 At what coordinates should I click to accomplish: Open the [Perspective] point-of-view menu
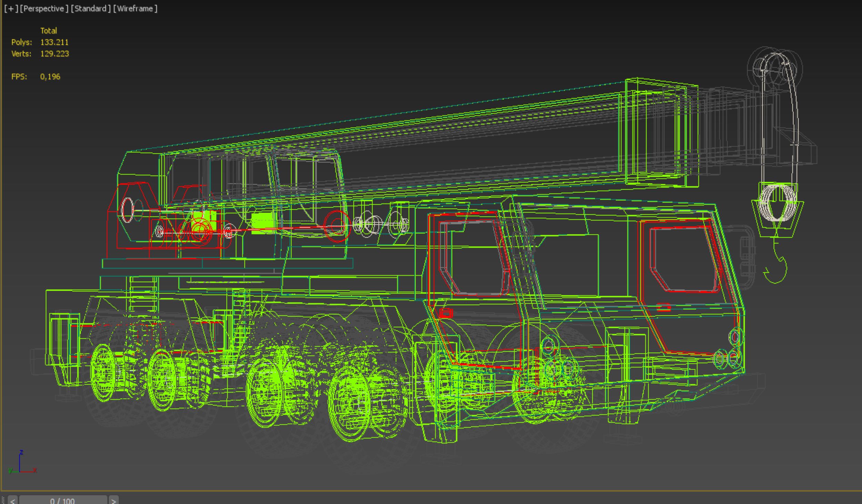44,9
